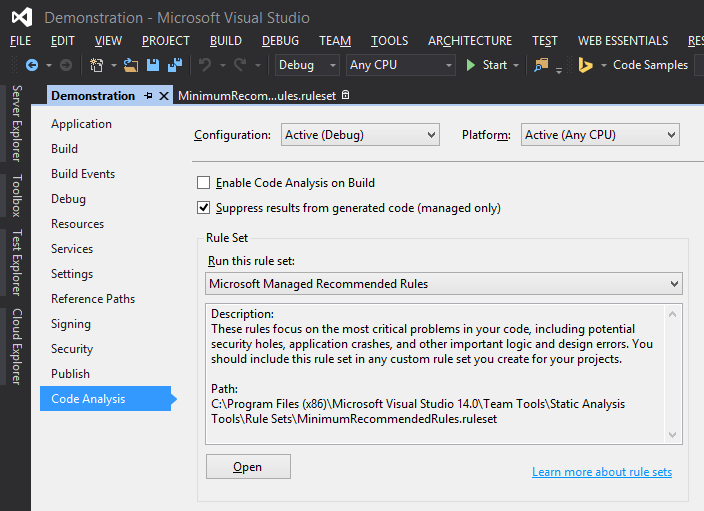Image resolution: width=704 pixels, height=511 pixels.
Task: Click the Find in Files toolbar icon
Action: coord(541,65)
